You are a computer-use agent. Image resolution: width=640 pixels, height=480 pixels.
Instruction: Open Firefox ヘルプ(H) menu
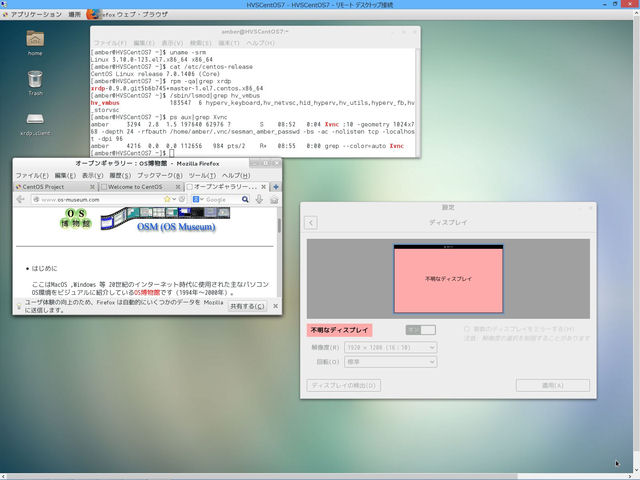point(236,175)
